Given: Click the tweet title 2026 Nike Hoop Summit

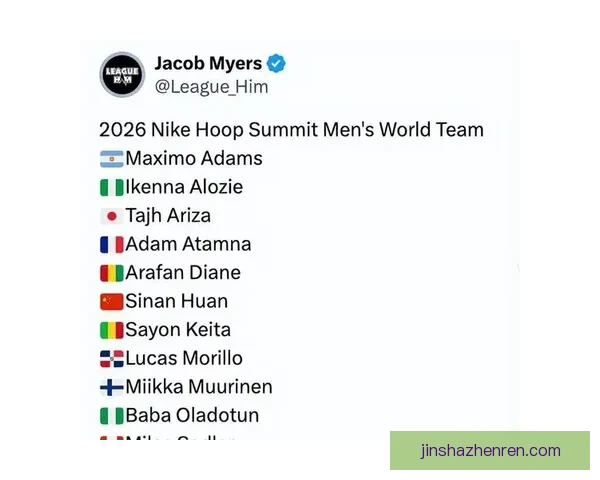Looking at the screenshot, I should 291,130.
